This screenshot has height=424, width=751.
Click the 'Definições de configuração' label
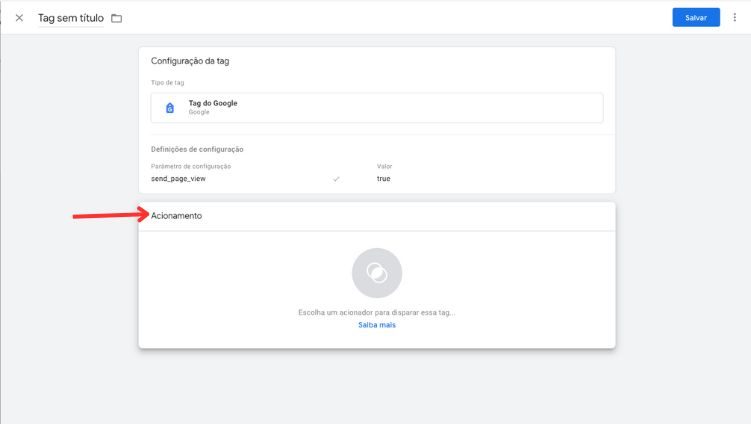coord(197,149)
